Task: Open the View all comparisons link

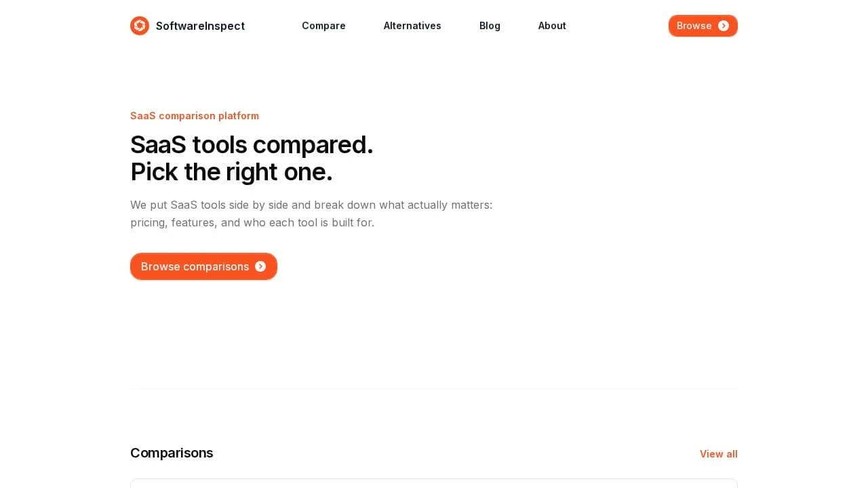Action: pyautogui.click(x=718, y=454)
